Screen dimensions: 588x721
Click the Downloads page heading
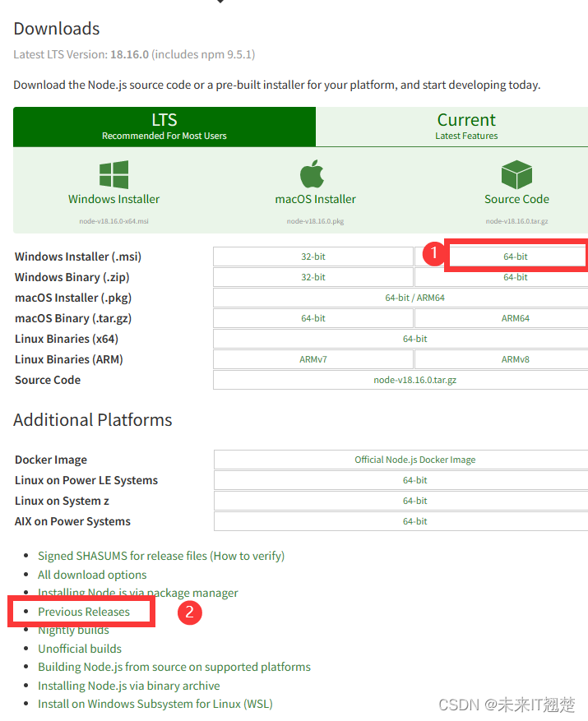[x=57, y=29]
